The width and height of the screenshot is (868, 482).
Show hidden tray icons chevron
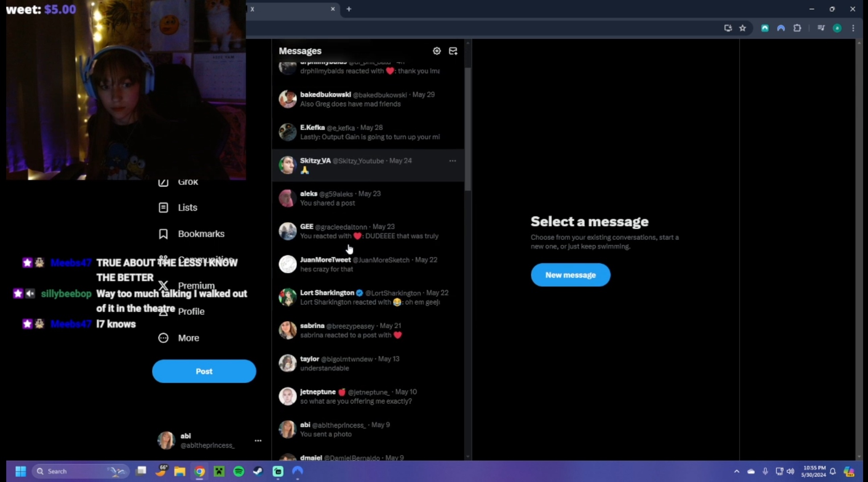(737, 471)
